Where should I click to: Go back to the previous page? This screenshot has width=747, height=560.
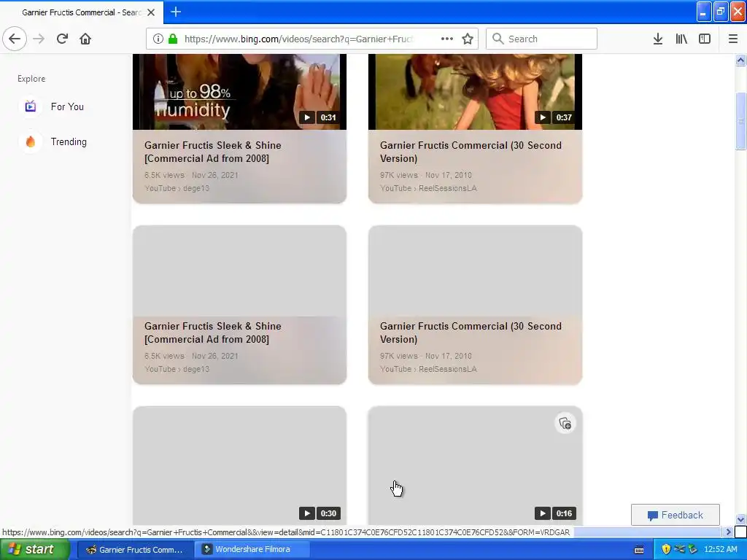point(15,39)
